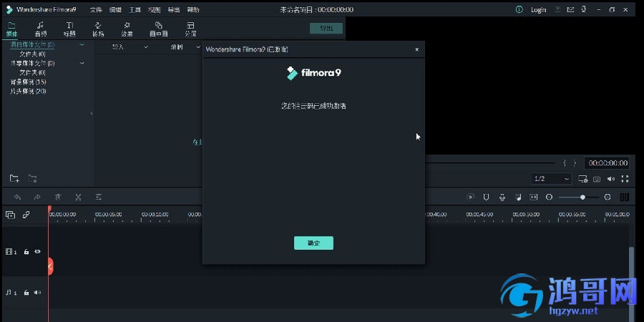Select 项目媒体文件 (0) in the tree
Image resolution: width=644 pixels, height=322 pixels.
[x=32, y=44]
